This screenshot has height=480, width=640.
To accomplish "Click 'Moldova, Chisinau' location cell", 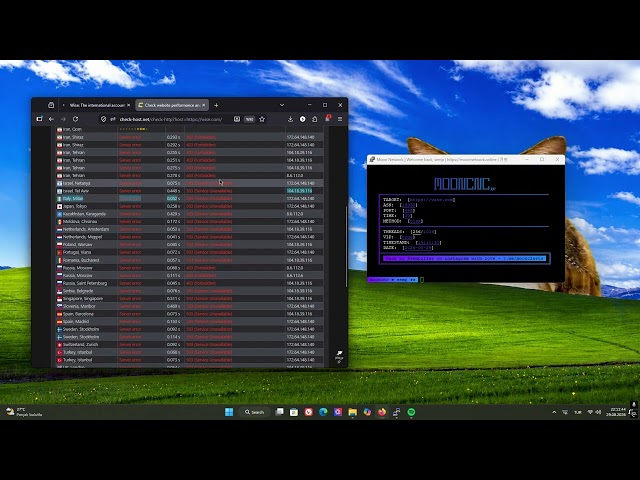I will [80, 222].
